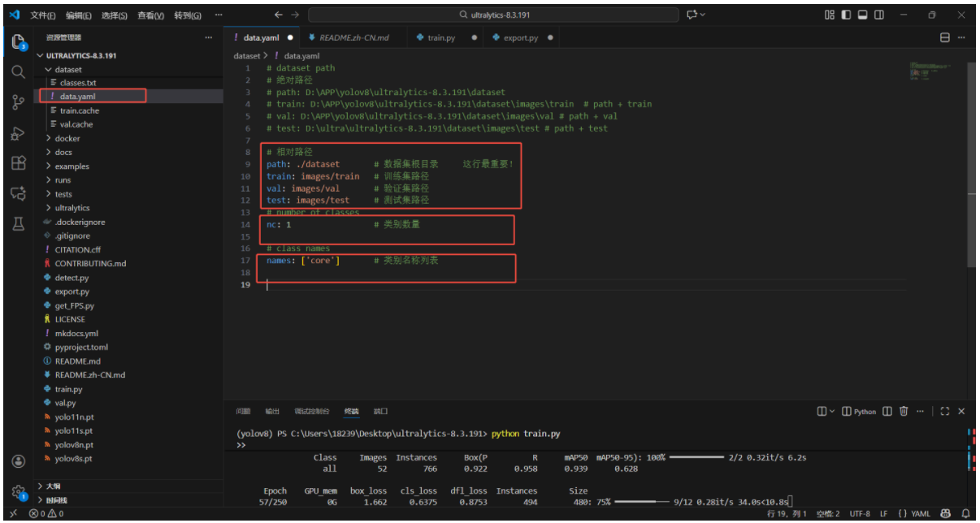
Task: Change LF end-of-line sequence
Action: pos(883,513)
